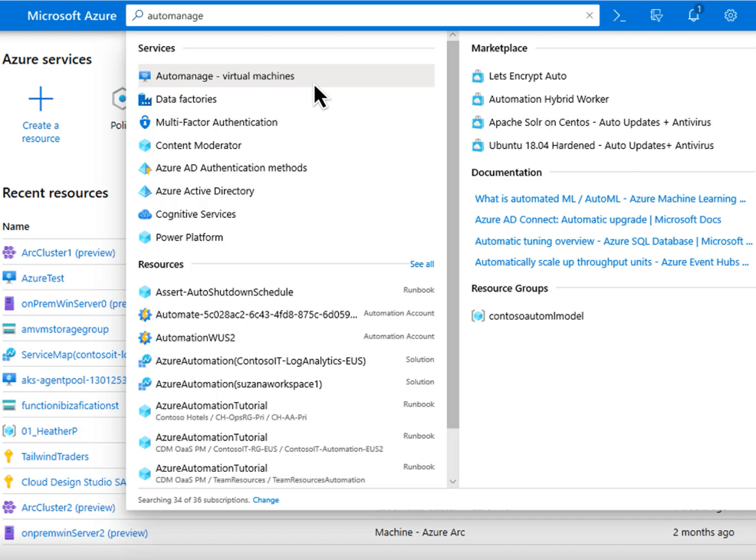756x560 pixels.
Task: Click the contosoautomlmodel resource group icon
Action: click(x=478, y=316)
